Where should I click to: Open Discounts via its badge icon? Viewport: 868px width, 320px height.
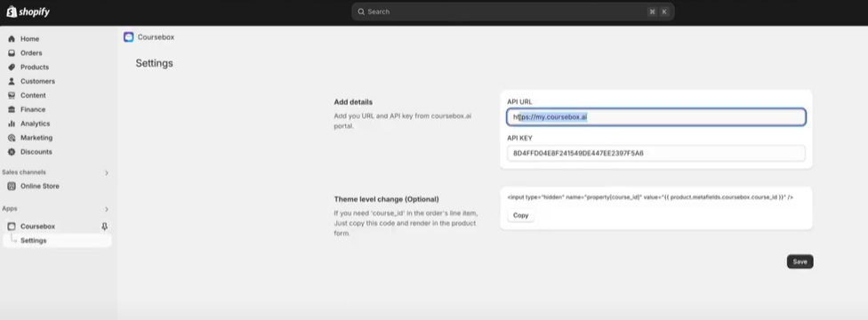point(11,152)
